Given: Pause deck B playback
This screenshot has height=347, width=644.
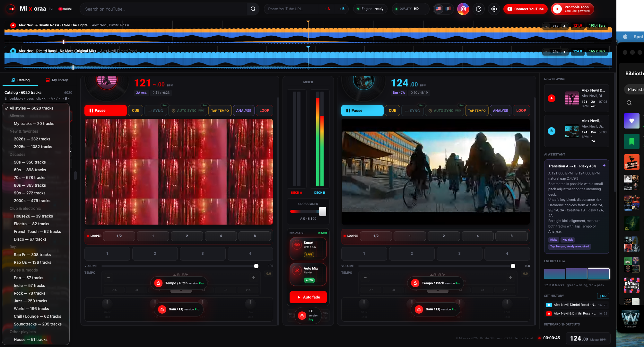Looking at the screenshot, I should point(362,111).
